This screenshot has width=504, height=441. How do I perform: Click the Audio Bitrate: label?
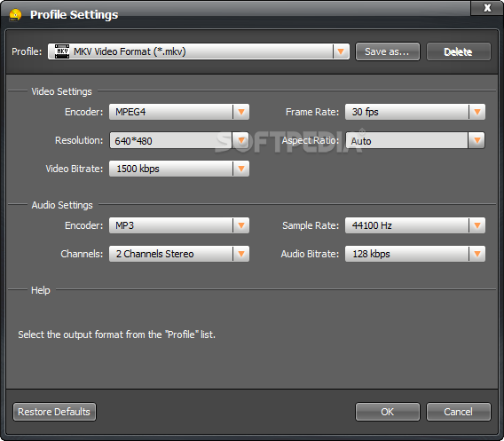coord(310,254)
